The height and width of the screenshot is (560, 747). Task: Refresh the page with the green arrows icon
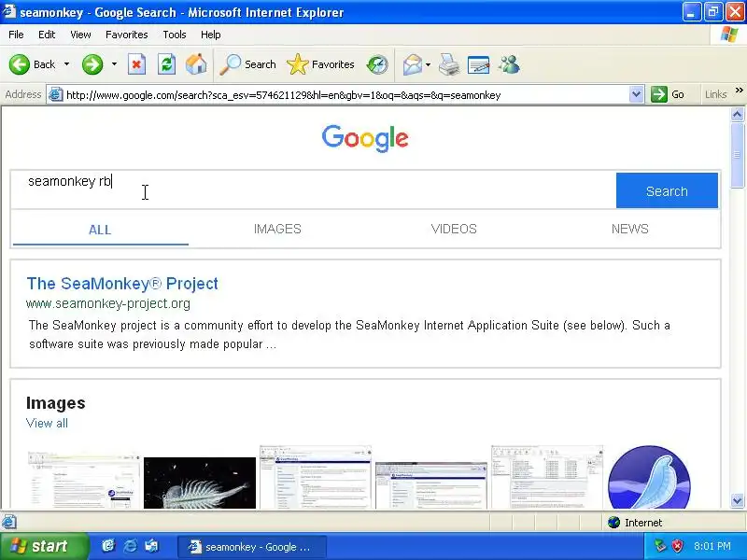pos(166,64)
